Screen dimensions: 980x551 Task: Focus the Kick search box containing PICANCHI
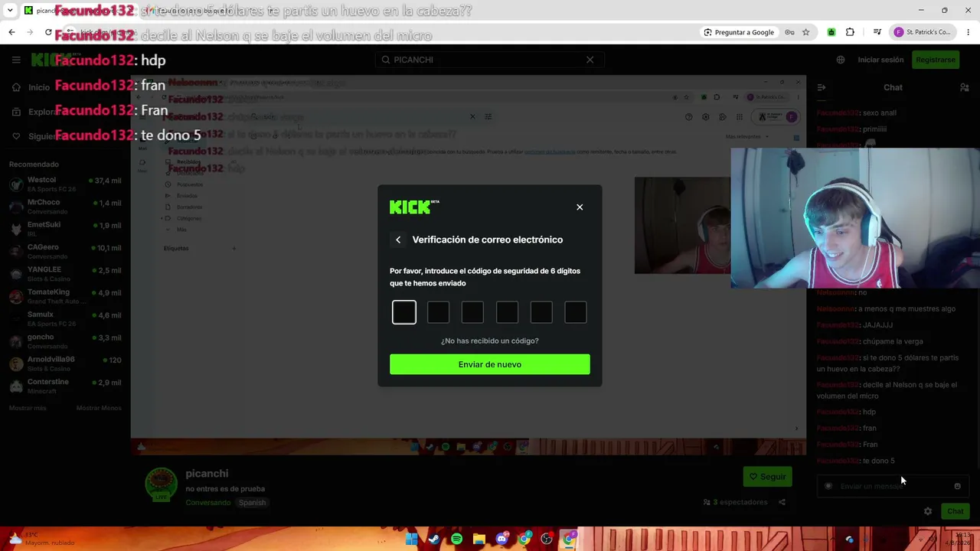(x=489, y=60)
